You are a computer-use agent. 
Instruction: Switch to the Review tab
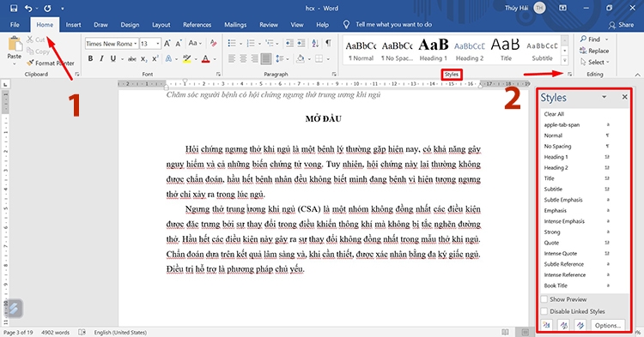pyautogui.click(x=269, y=25)
